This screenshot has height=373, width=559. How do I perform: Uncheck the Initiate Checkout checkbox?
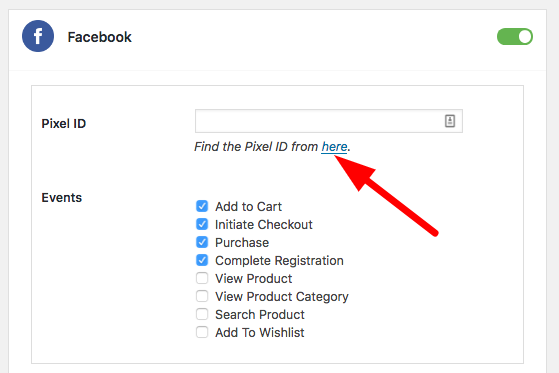pyautogui.click(x=202, y=224)
